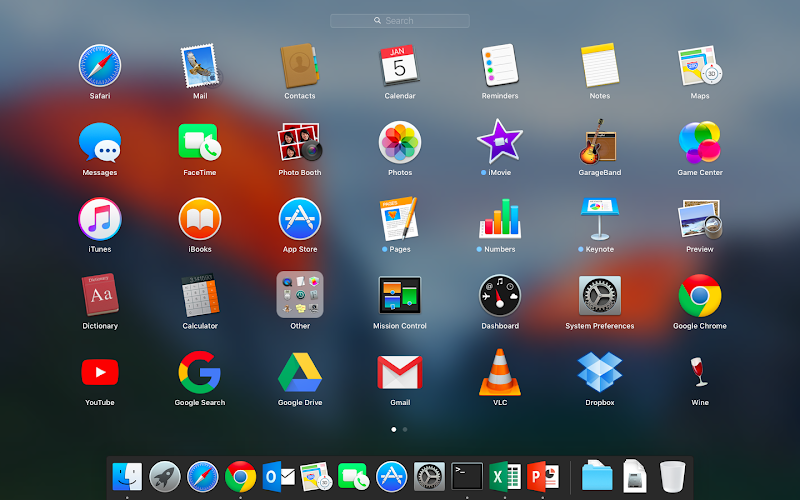Open VLC media player
Image resolution: width=800 pixels, height=500 pixels.
point(499,372)
